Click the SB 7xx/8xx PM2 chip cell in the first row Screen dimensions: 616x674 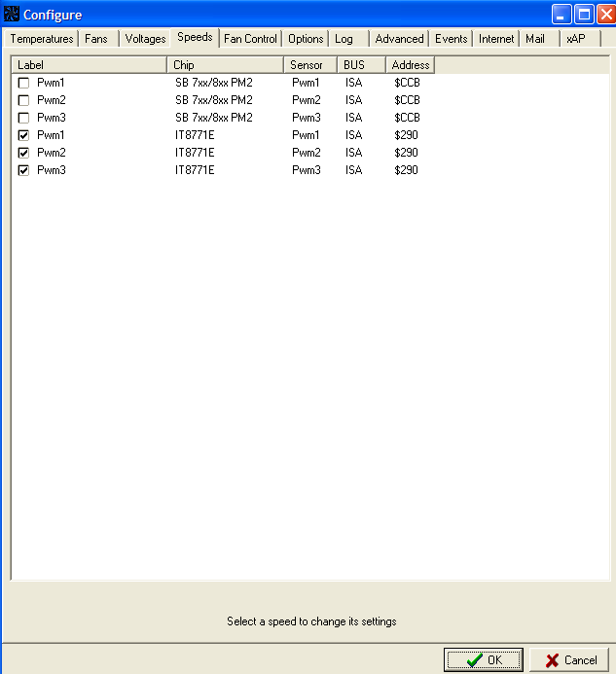point(214,83)
